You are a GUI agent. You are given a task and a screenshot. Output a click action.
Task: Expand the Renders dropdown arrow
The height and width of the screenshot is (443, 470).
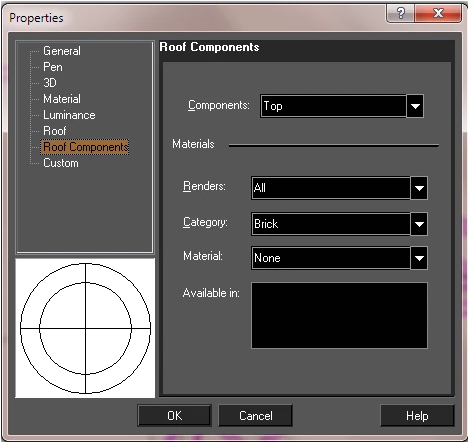pyautogui.click(x=419, y=188)
